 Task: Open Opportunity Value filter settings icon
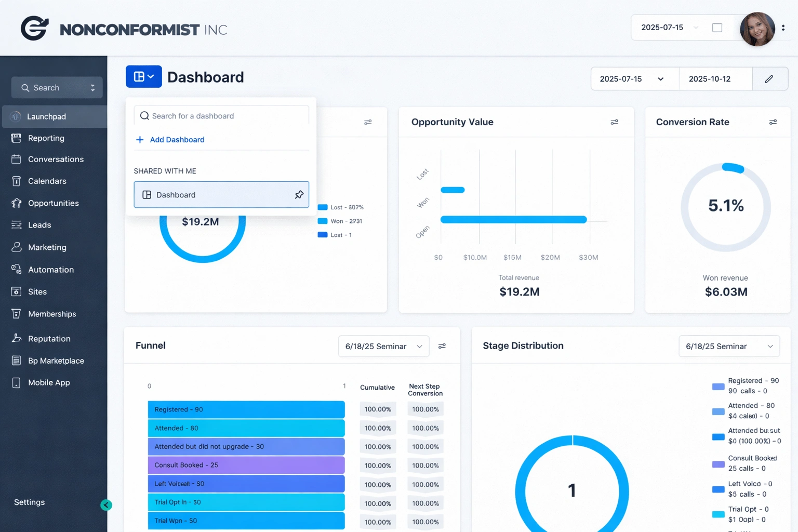(x=614, y=122)
